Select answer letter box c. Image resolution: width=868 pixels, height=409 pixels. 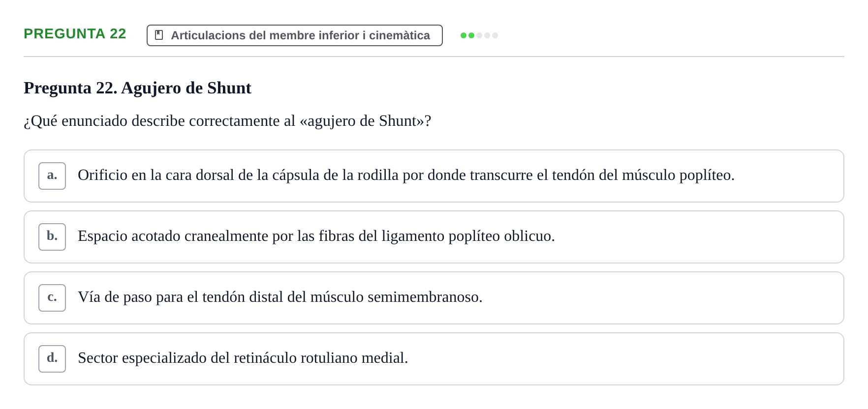click(x=52, y=298)
